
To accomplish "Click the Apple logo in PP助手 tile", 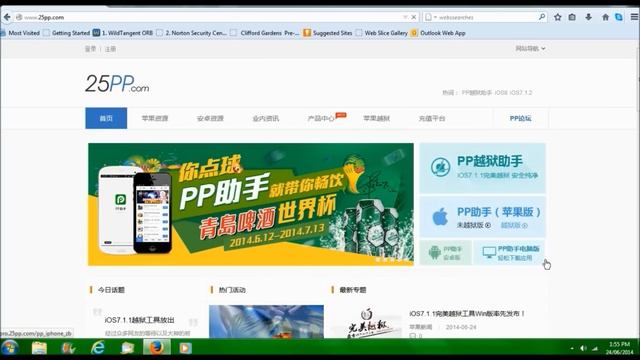I will [440, 217].
